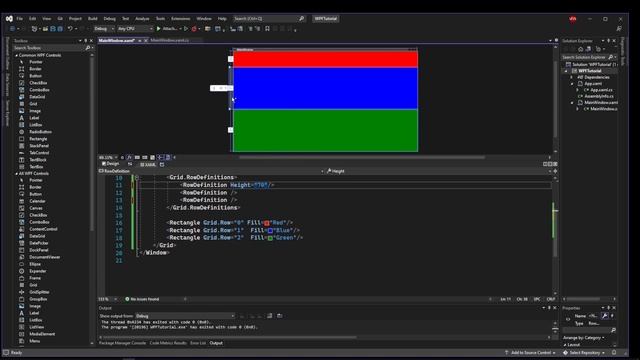This screenshot has height=360, width=640.
Task: Click the Properties panel wrench icon
Action: click(604, 316)
